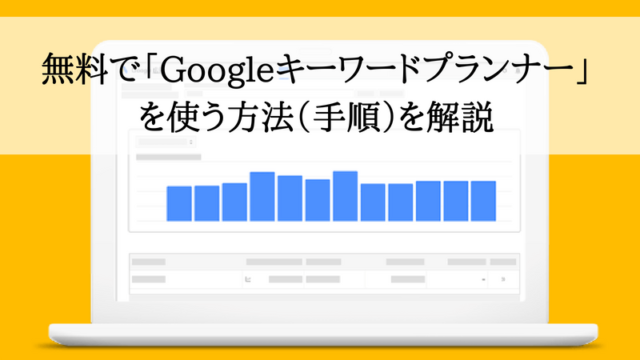Click the first column header of the table
Screen dimensions: 640x360
point(149,262)
